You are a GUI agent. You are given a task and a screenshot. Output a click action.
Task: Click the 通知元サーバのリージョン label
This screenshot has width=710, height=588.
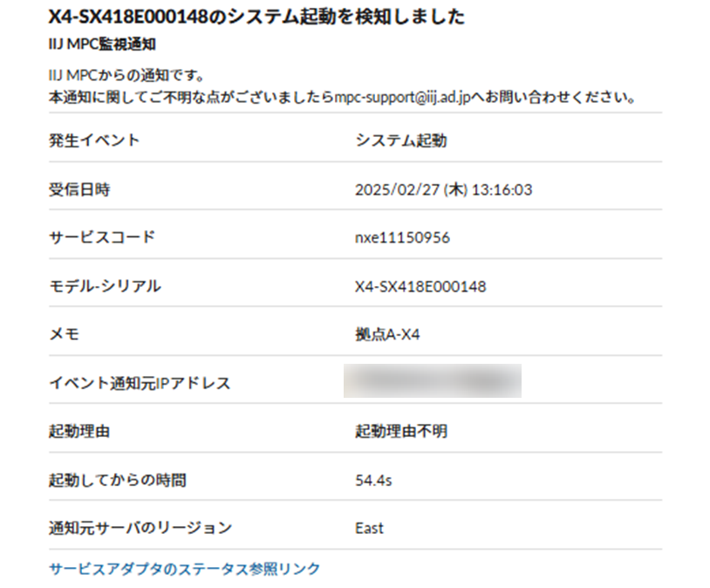coord(140,528)
